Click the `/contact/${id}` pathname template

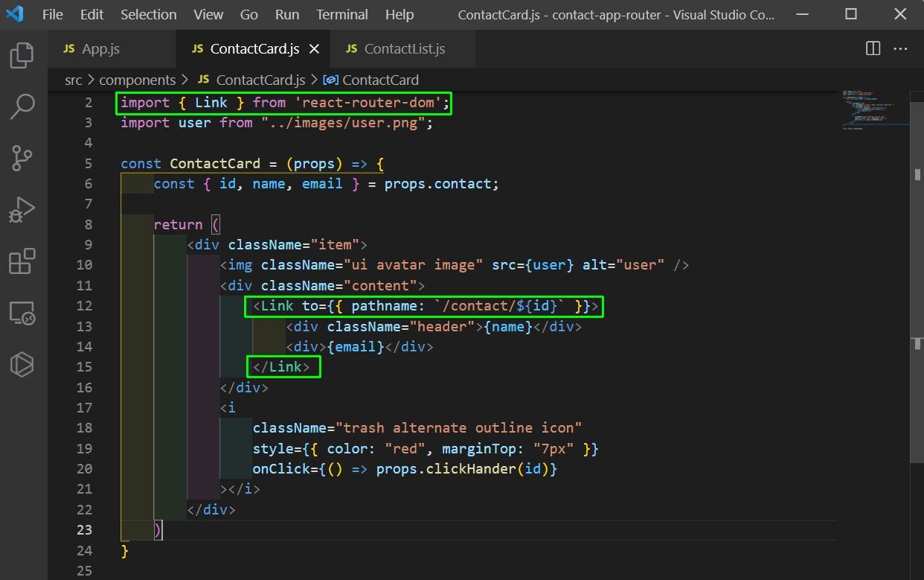(x=499, y=305)
